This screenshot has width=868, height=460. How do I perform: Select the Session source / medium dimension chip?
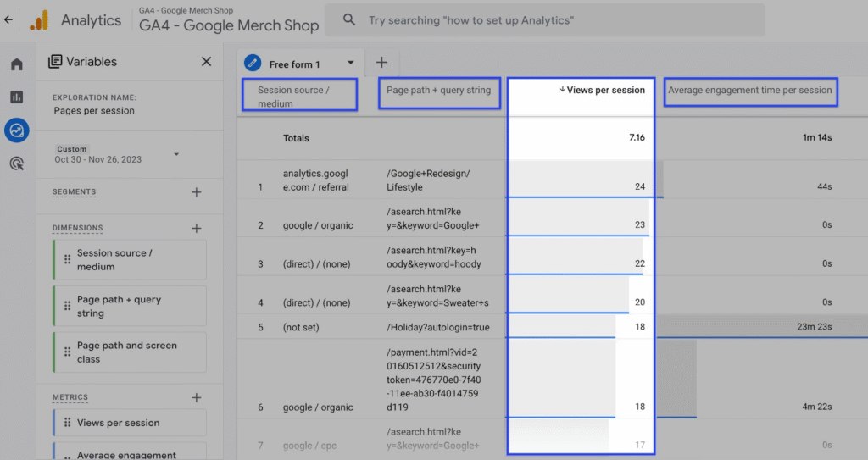pos(130,259)
